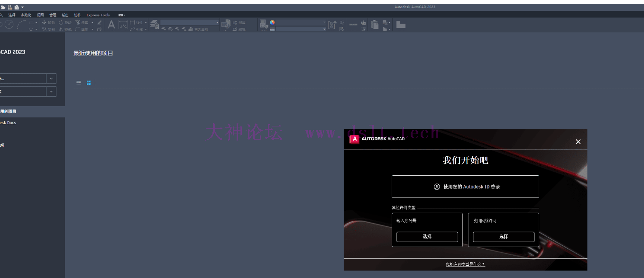
Task: Select the Mirror (镜像) tool
Action: pos(65,29)
